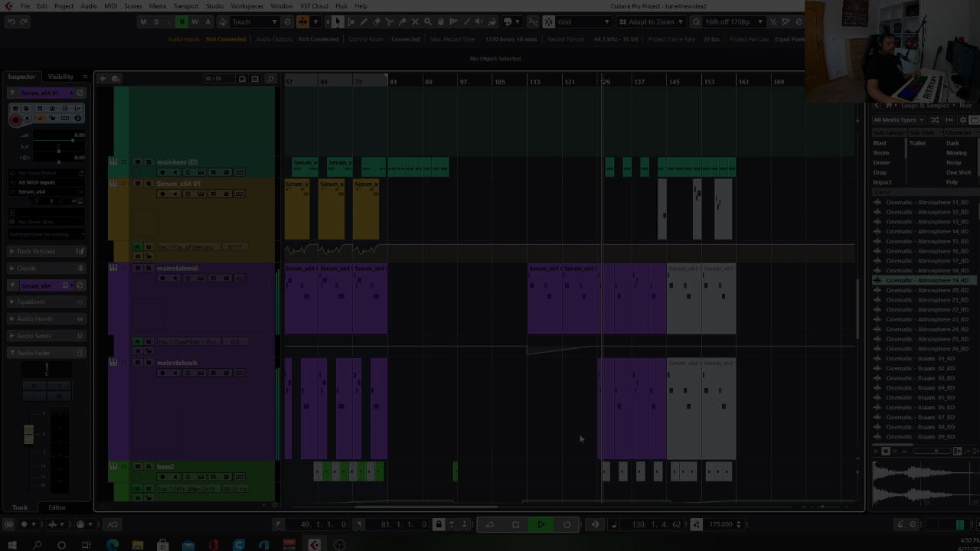This screenshot has height=551, width=980.
Task: Click the instrument icon of mainstabmid track
Action: [x=113, y=268]
